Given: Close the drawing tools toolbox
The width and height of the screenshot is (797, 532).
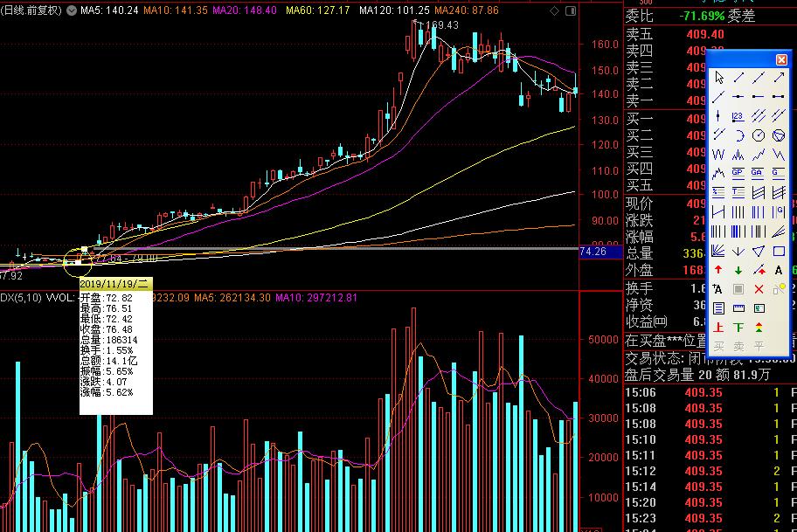Looking at the screenshot, I should coord(781,60).
